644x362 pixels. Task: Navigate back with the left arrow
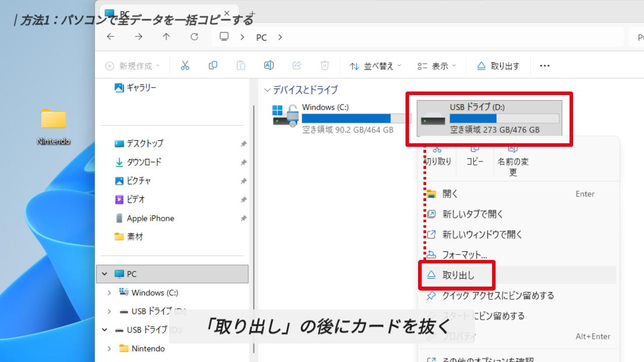[111, 37]
